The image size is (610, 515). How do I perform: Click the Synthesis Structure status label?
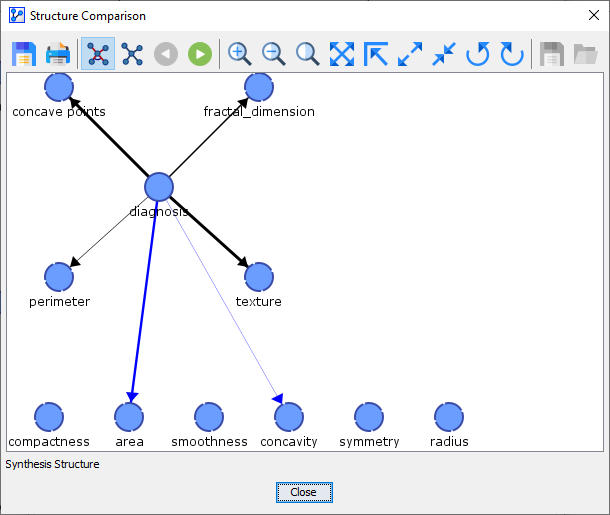(x=52, y=464)
